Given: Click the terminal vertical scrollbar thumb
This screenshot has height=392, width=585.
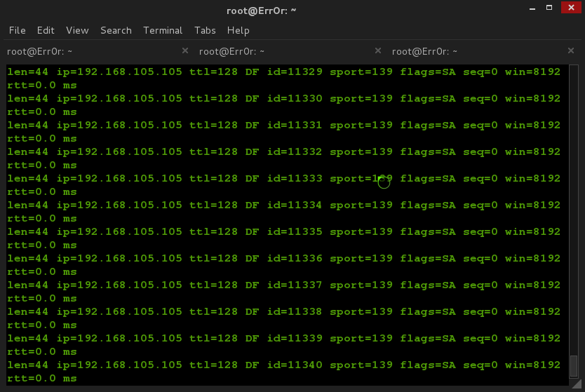Looking at the screenshot, I should tap(574, 366).
